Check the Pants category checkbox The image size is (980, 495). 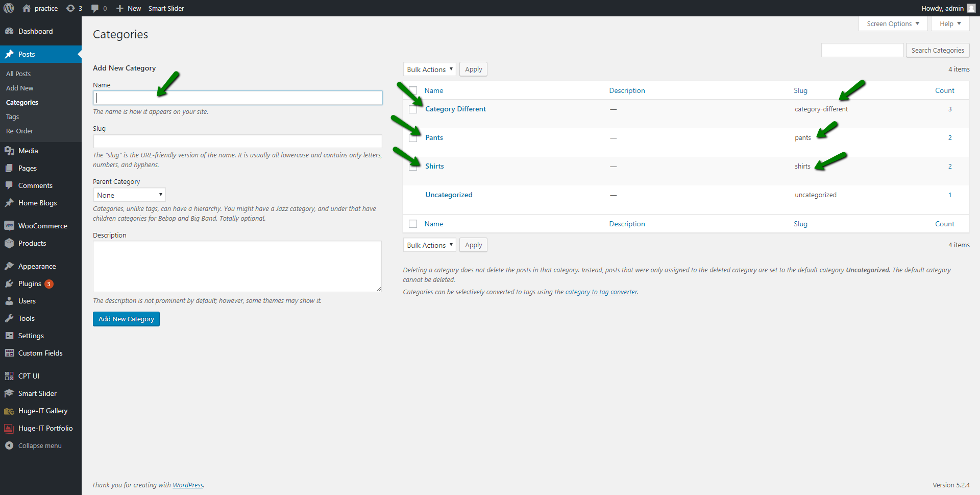(413, 138)
